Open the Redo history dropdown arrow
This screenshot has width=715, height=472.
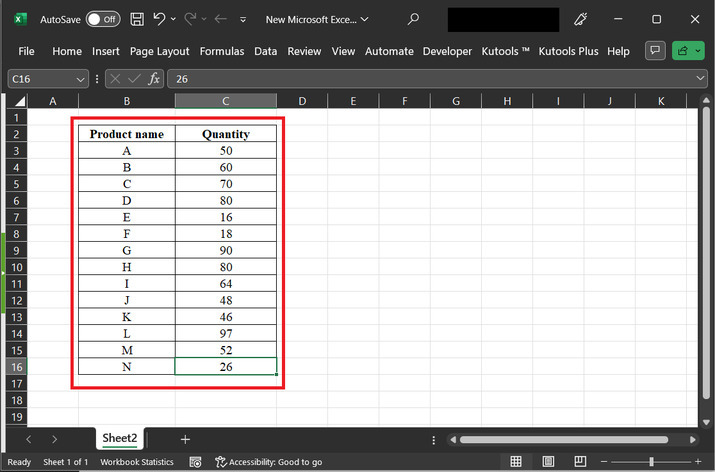tap(204, 19)
